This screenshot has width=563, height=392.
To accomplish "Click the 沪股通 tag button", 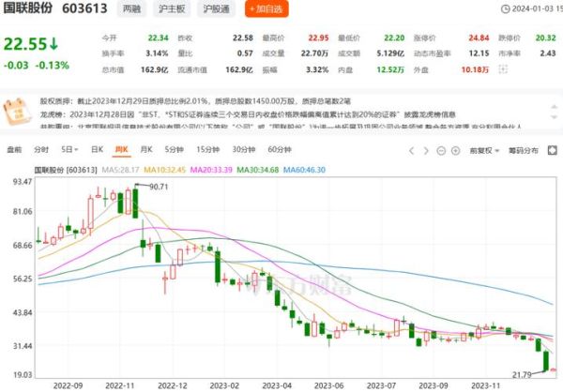I will (x=216, y=8).
